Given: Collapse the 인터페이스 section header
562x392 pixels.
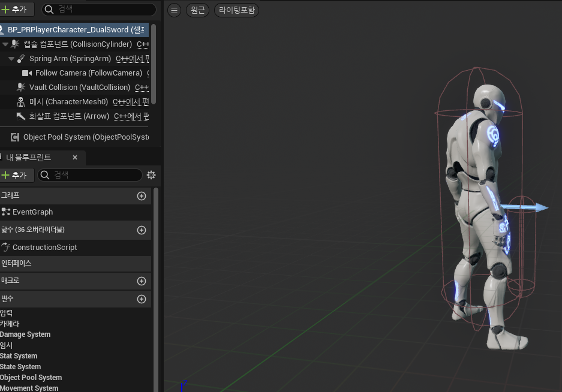Looking at the screenshot, I should click(x=75, y=264).
